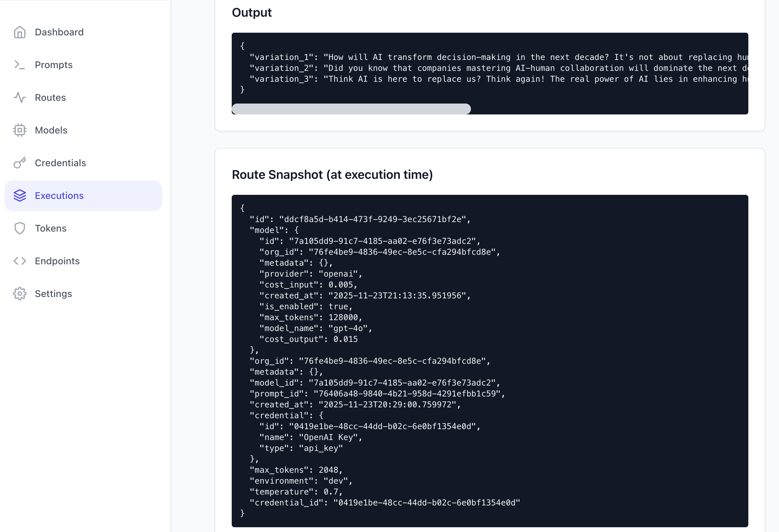Click the Dashboard home icon

[19, 32]
